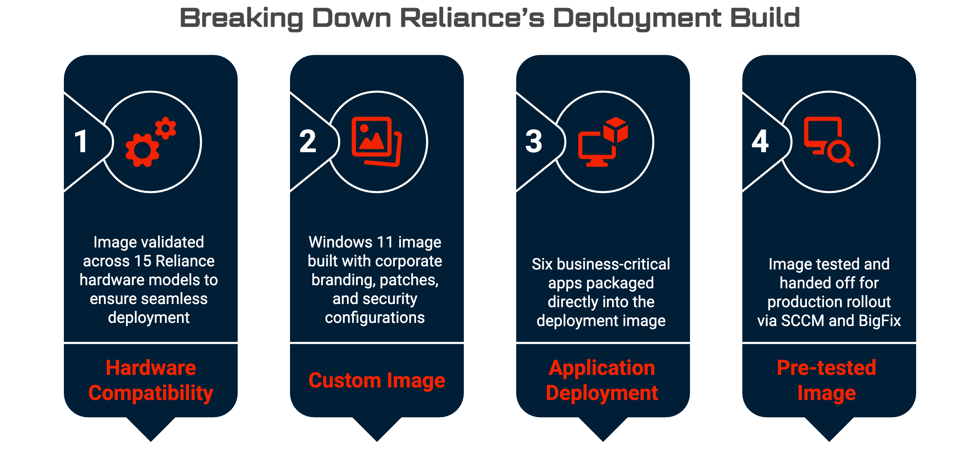Click the number 2 on the second card
980x451 pixels.
coord(307,142)
